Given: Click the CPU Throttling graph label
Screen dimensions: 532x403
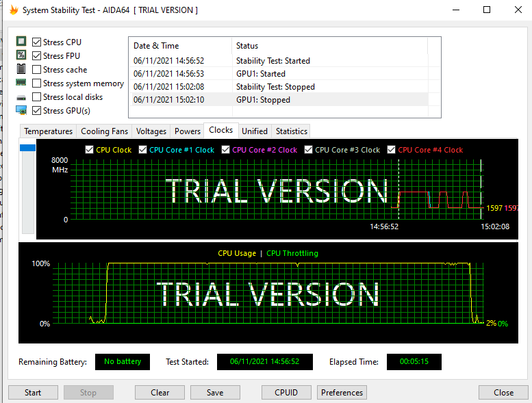Looking at the screenshot, I should point(292,253).
